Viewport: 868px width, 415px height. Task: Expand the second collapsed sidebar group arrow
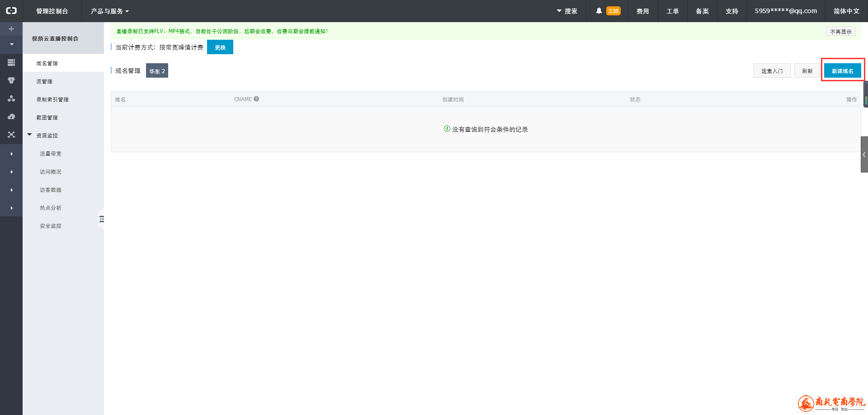11,172
